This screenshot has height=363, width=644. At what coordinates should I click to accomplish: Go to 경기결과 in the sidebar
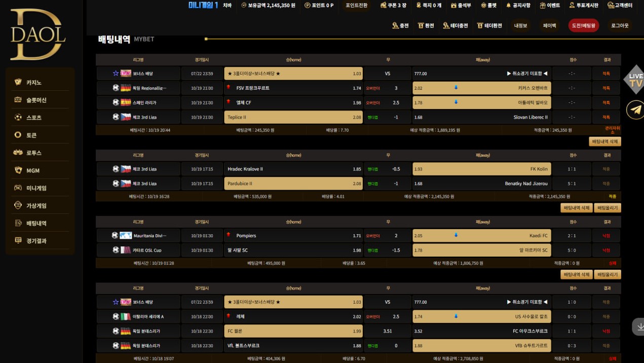click(x=36, y=241)
